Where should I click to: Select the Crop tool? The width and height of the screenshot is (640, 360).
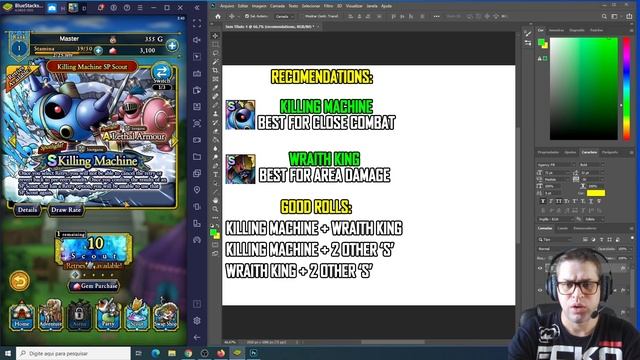[215, 71]
